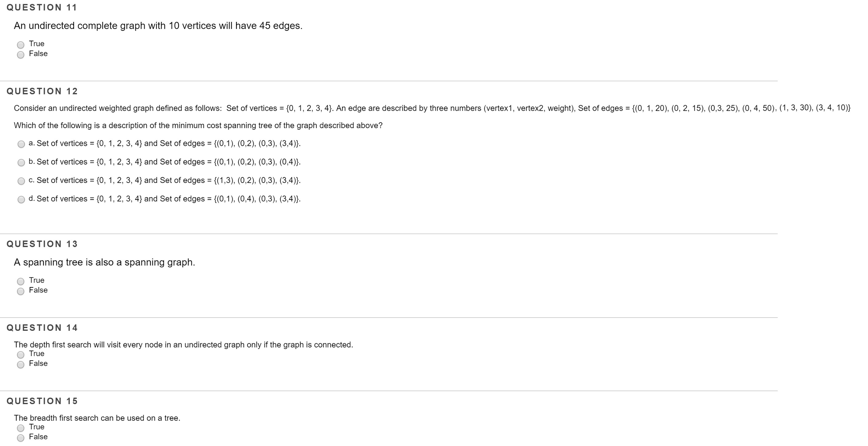Image resolution: width=868 pixels, height=446 pixels.
Task: Click the option a answer text
Action: [165, 143]
